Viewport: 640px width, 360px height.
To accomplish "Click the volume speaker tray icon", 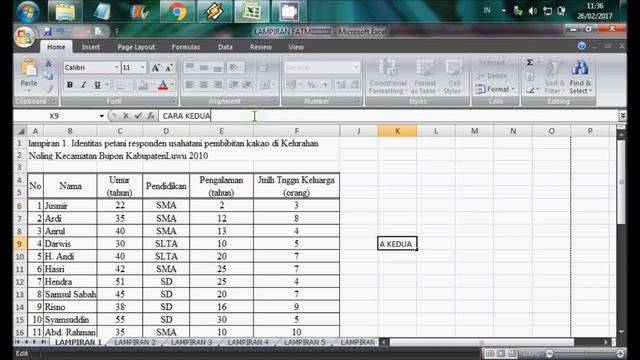I will [x=532, y=11].
